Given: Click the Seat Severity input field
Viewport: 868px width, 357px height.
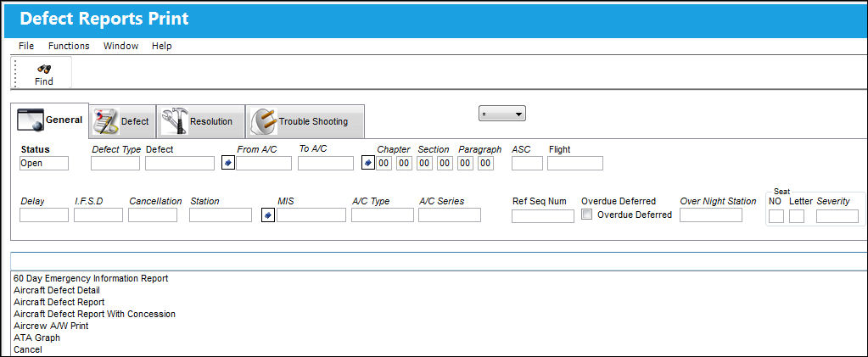Looking at the screenshot, I should tap(837, 216).
